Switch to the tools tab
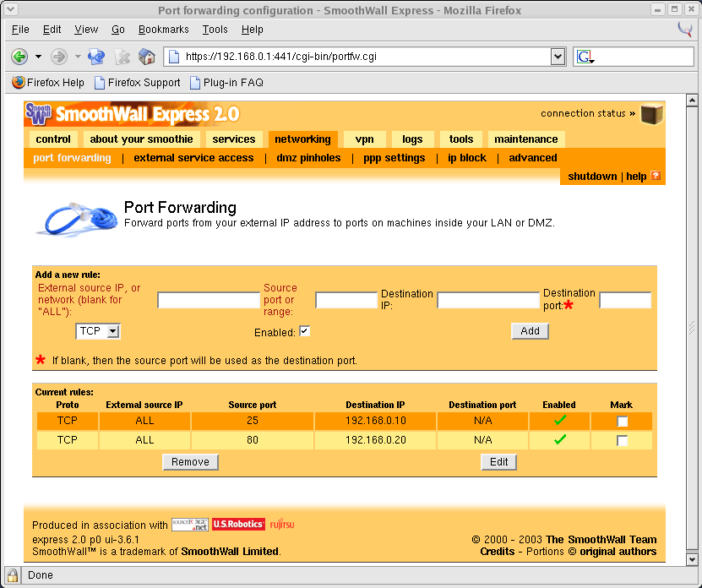This screenshot has width=702, height=588. [x=461, y=139]
